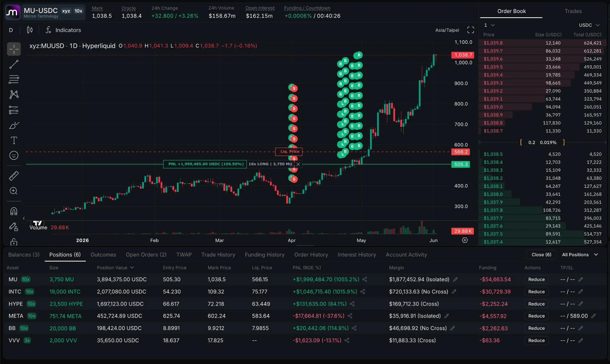The width and height of the screenshot is (610, 364).
Task: Edit the INTC margin amount
Action: 454,292
